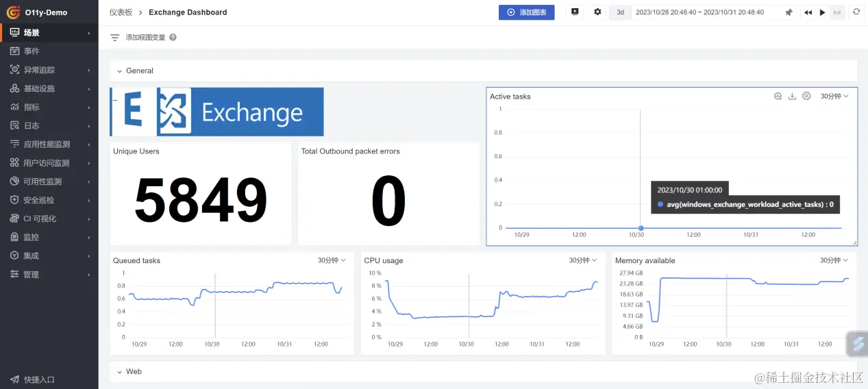Click the Active tasks resize handle corner
Viewport: 868px width, 389px height.
[854, 242]
